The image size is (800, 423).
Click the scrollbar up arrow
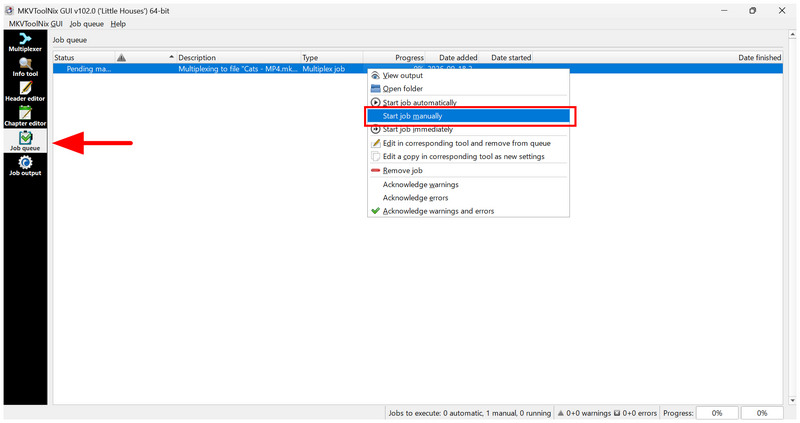click(x=792, y=35)
